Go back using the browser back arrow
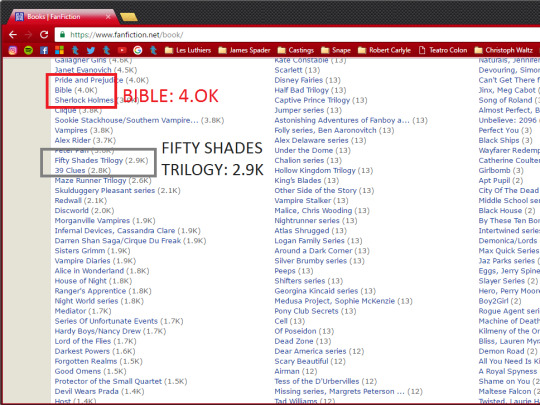This screenshot has width=540, height=405. click(x=13, y=34)
